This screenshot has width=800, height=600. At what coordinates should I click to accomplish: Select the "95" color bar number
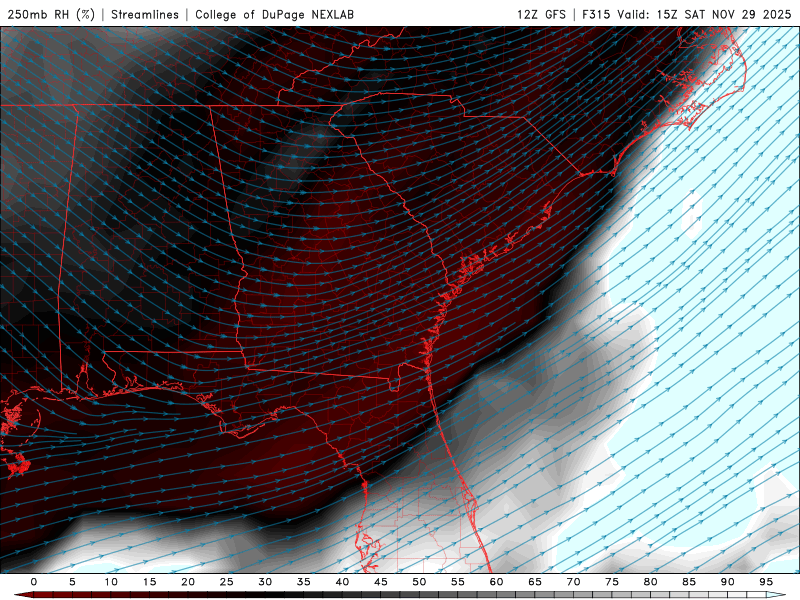(x=766, y=582)
